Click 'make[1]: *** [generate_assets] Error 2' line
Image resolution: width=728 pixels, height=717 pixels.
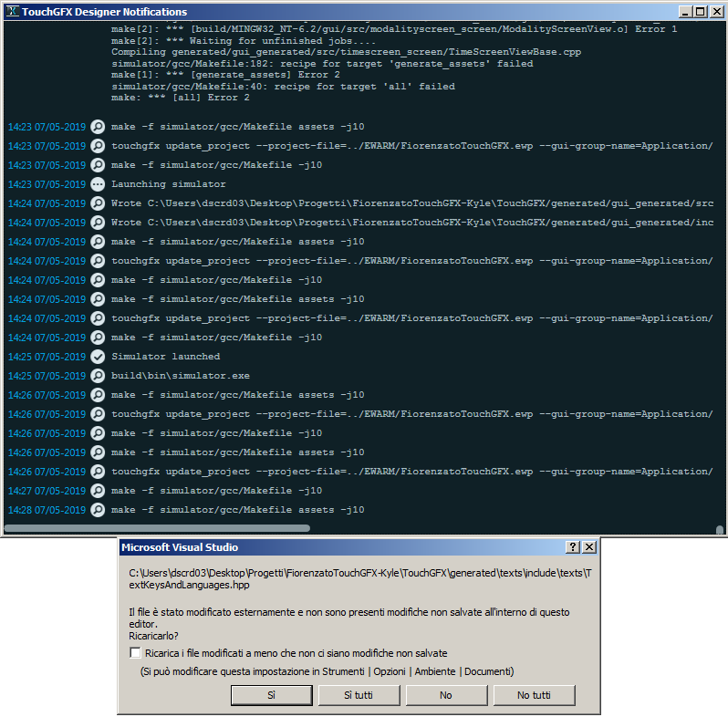[x=225, y=75]
